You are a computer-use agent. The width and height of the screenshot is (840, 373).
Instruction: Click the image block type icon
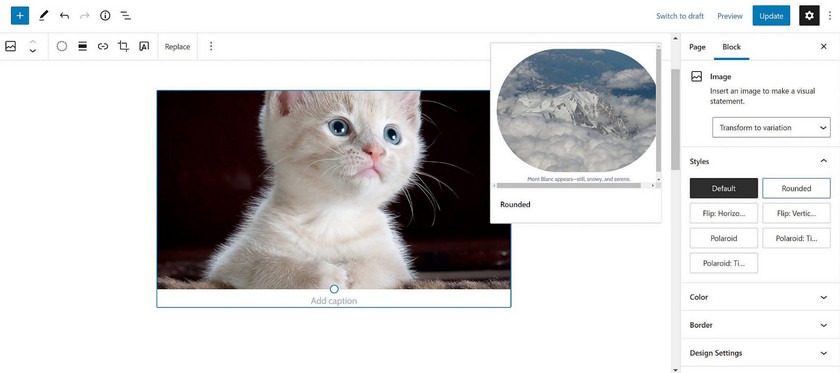pyautogui.click(x=11, y=47)
